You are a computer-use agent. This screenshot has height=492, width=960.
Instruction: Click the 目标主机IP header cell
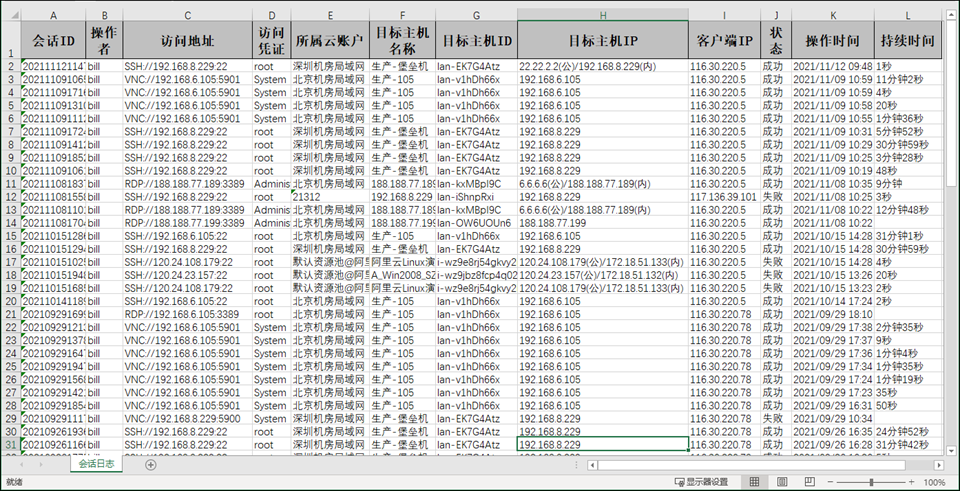[x=602, y=41]
